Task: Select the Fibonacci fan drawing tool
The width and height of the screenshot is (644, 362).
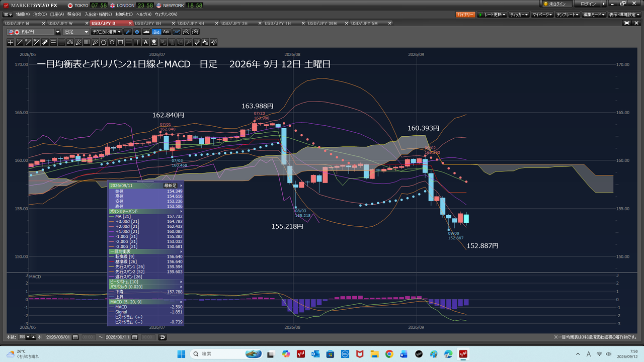Action: click(x=78, y=42)
